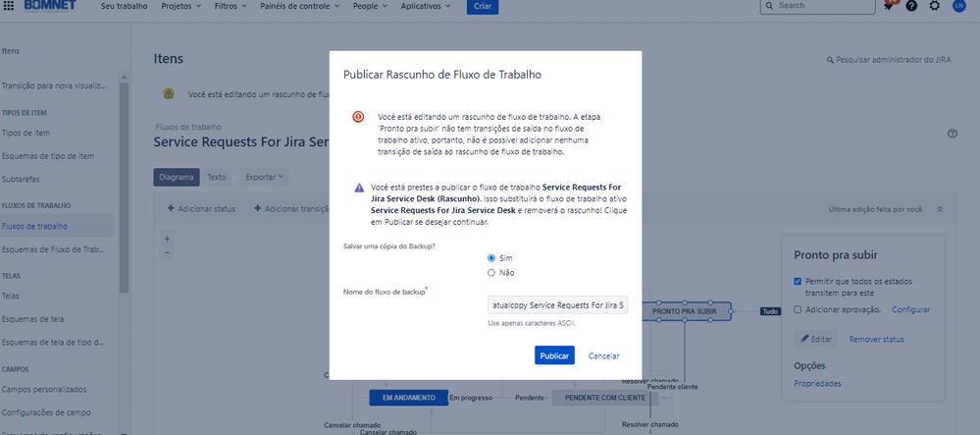
Task: Open the Configurar approval link
Action: (910, 309)
